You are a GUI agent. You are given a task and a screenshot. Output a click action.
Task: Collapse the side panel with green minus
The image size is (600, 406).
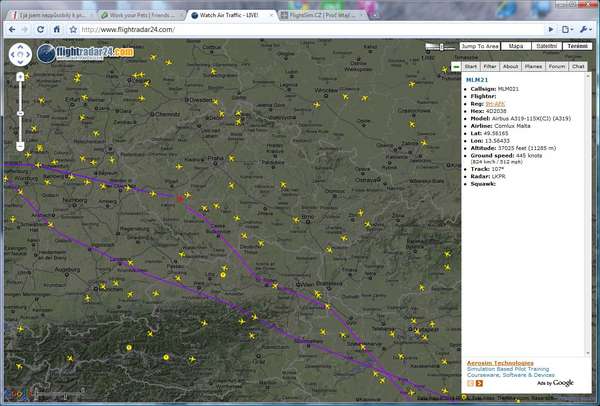point(456,67)
